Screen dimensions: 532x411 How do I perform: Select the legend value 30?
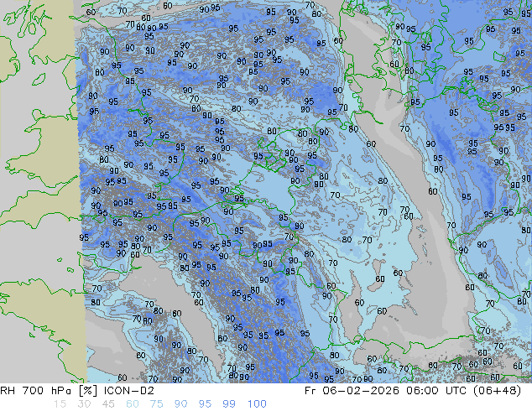pos(84,404)
